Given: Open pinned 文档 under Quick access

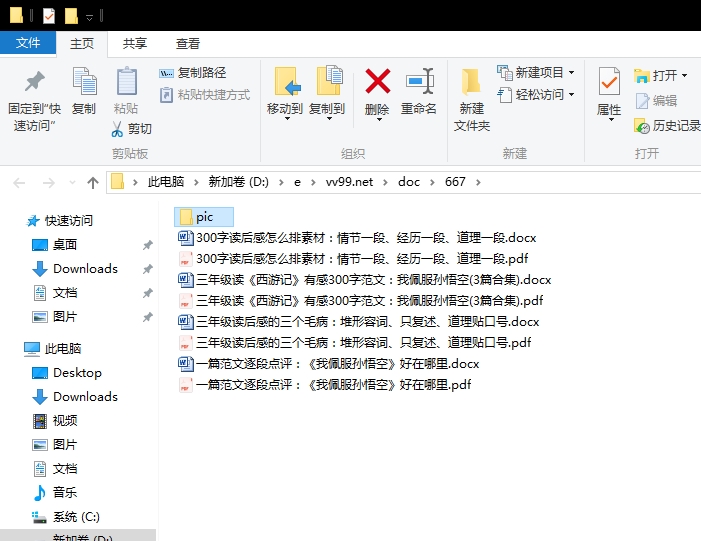Looking at the screenshot, I should pos(55,293).
